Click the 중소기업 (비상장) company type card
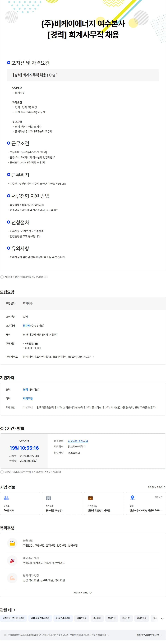The image size is (166, 644). [x=62, y=504]
